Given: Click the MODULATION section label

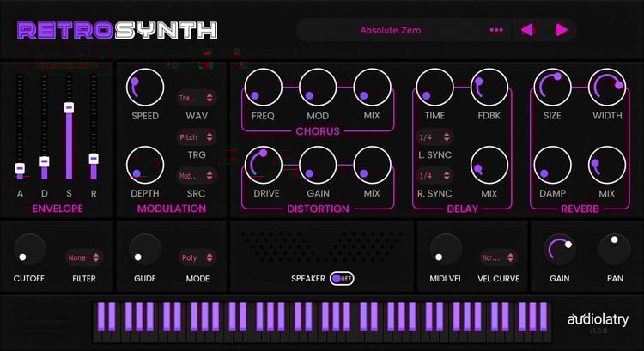Looking at the screenshot, I should pos(172,209).
